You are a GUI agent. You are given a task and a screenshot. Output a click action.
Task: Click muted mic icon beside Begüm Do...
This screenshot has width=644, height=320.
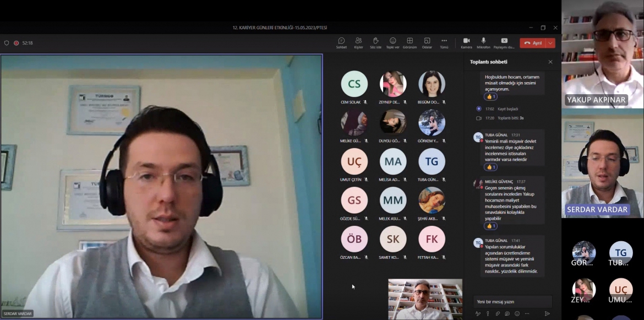pos(444,102)
